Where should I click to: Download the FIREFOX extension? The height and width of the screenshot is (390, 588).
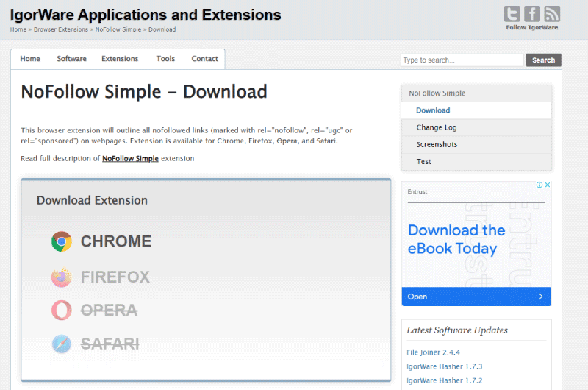115,277
